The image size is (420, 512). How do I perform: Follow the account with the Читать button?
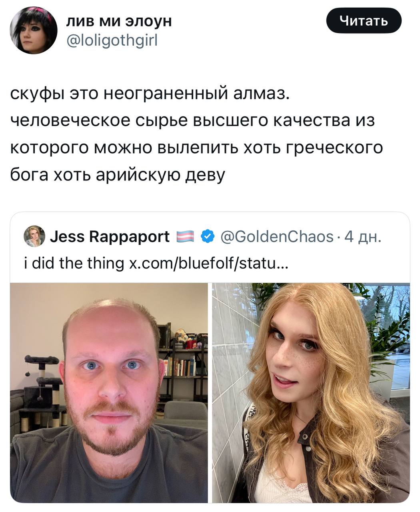coord(364,20)
